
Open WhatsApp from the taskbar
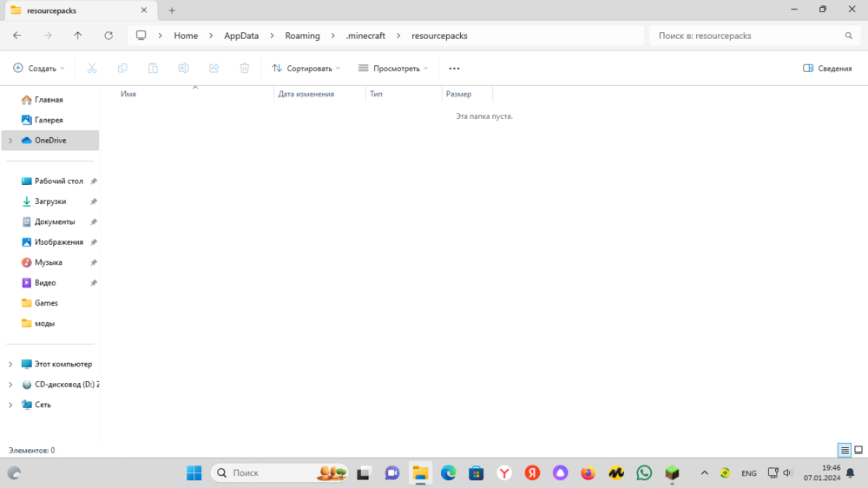coord(644,473)
